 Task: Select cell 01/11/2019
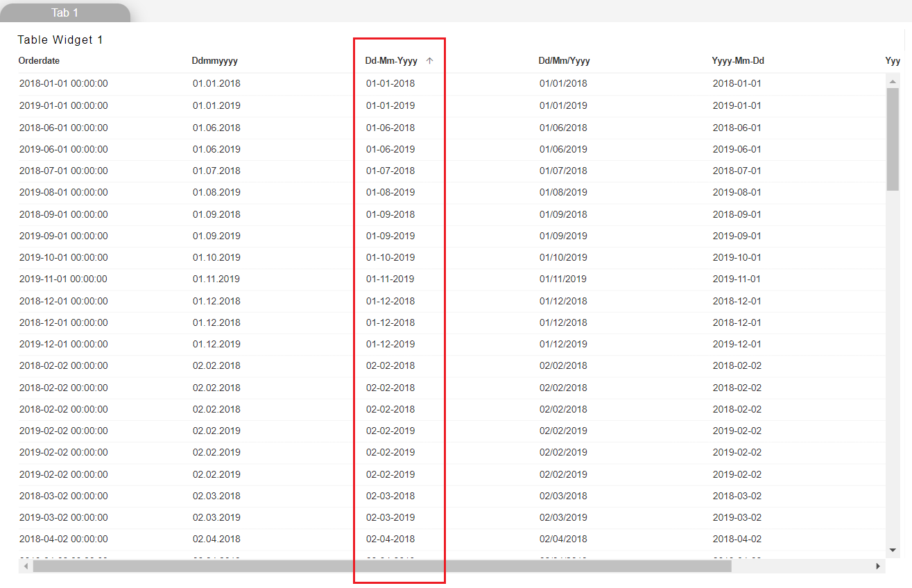tap(563, 279)
